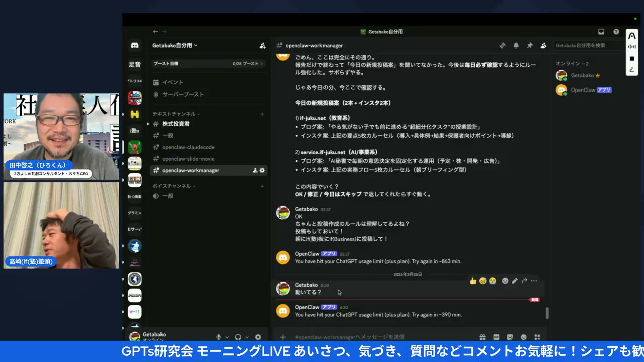The image size is (644, 362).
Task: Open the GIF picker in the message bar
Action: point(496,337)
